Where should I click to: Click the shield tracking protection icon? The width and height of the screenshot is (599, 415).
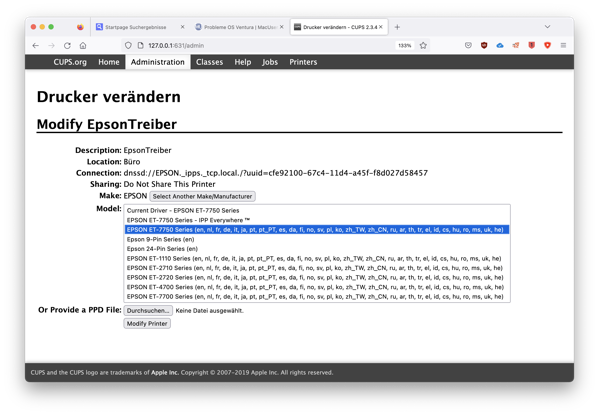pos(128,45)
